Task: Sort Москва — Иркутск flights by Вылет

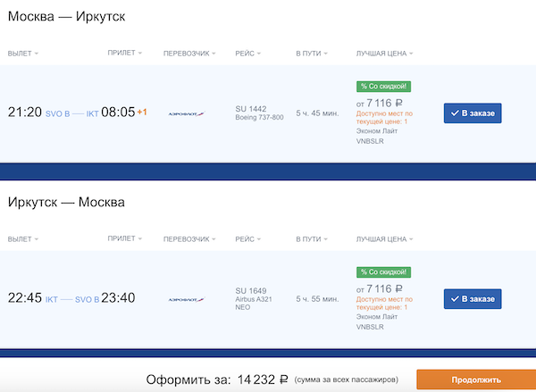Action: [x=22, y=54]
